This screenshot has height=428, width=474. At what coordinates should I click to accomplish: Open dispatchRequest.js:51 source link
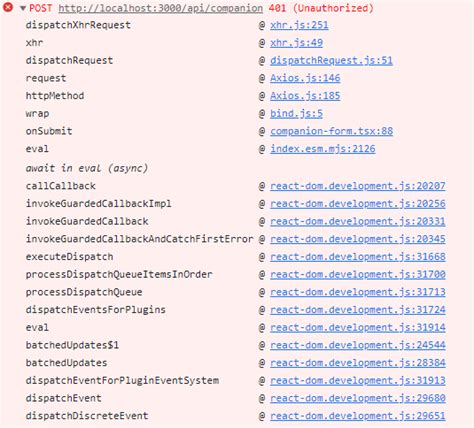pyautogui.click(x=331, y=60)
